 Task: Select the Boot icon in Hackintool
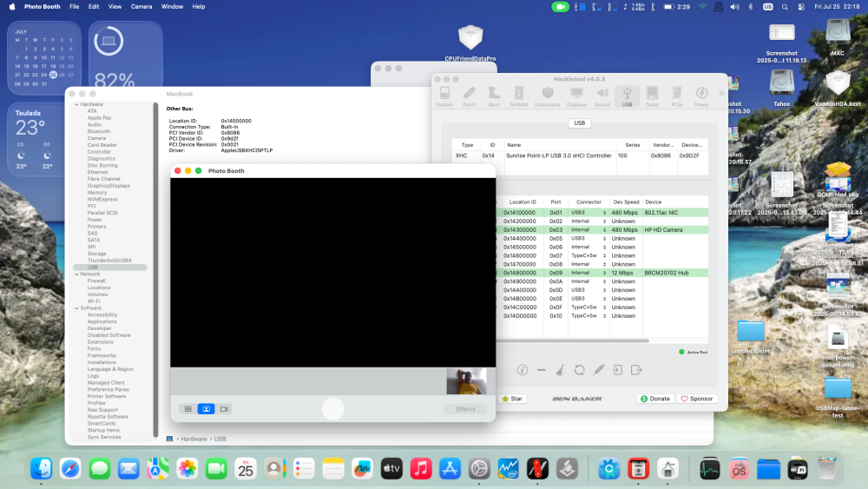pyautogui.click(x=494, y=97)
